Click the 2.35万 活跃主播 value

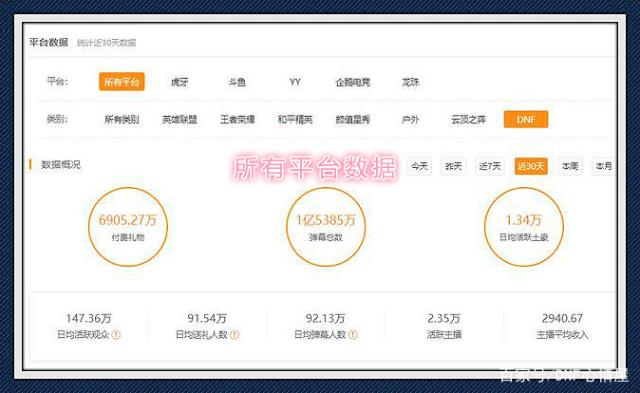(x=444, y=318)
